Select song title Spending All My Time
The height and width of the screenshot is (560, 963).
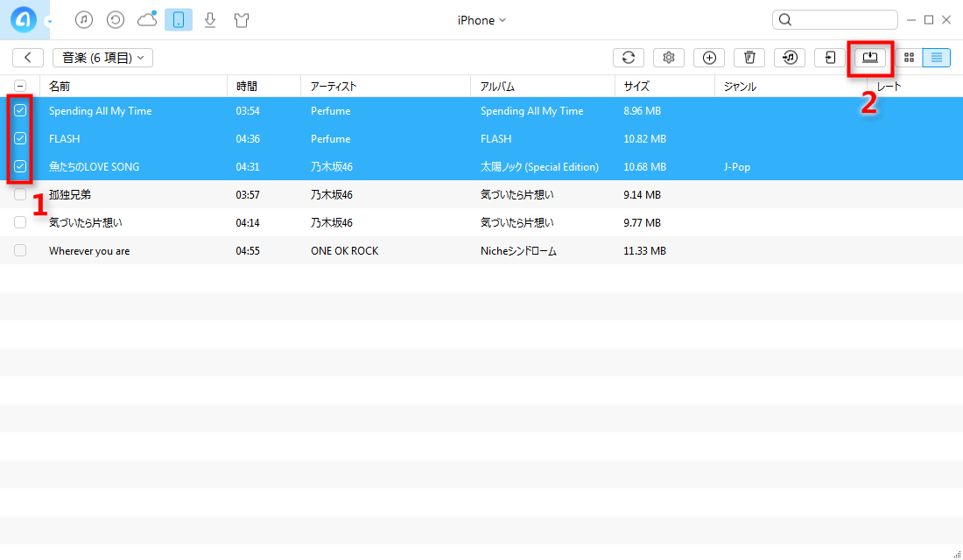point(100,111)
